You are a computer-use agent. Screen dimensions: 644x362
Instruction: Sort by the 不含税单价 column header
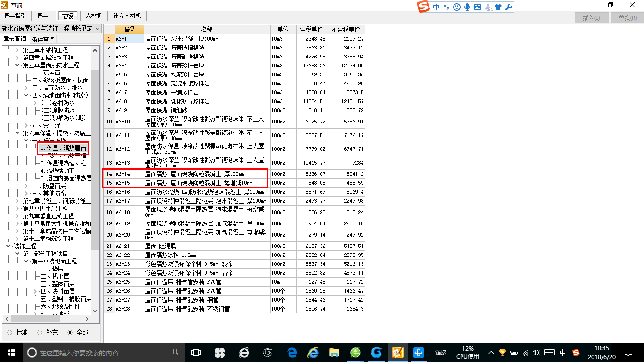[x=346, y=29]
